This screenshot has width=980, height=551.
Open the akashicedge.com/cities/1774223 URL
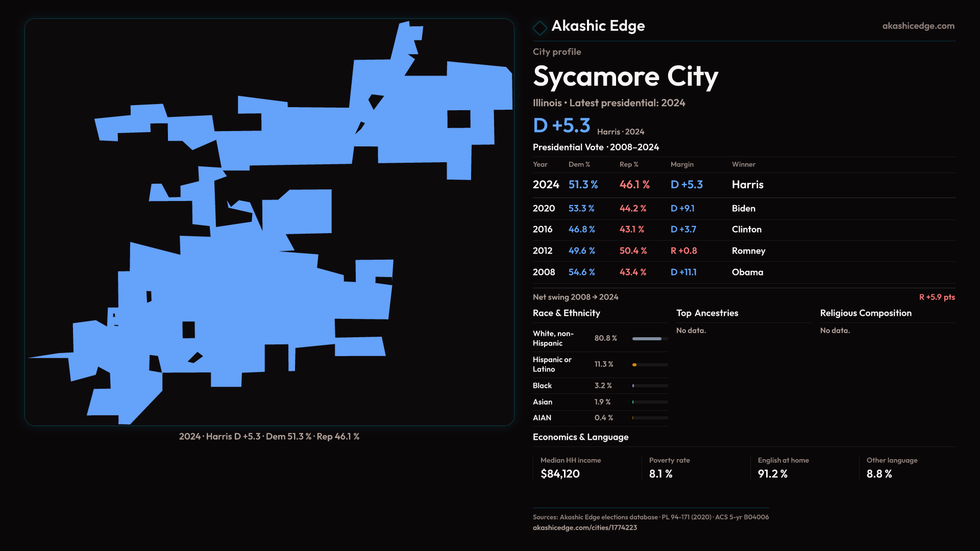click(584, 528)
